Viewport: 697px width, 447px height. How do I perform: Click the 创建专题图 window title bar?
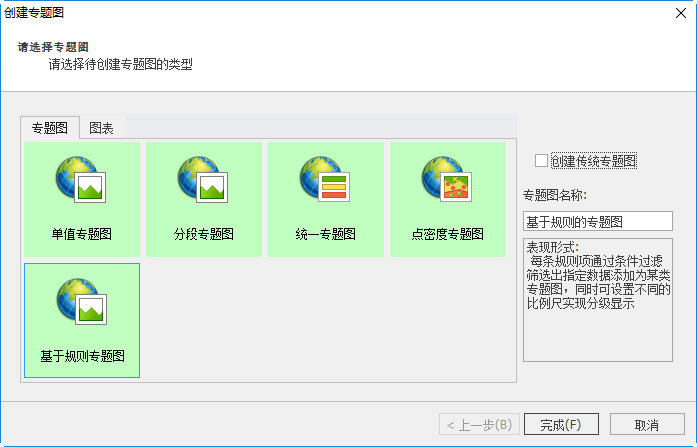point(300,11)
